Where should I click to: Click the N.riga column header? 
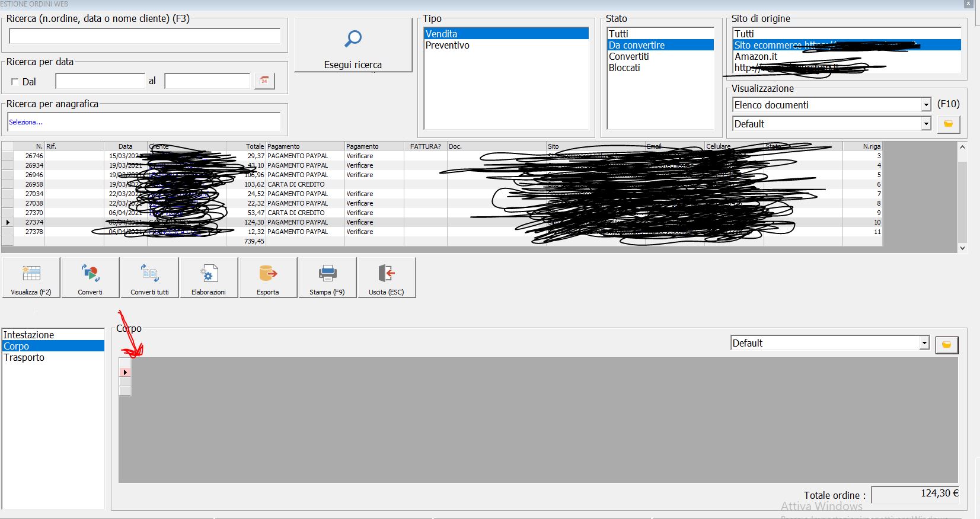click(x=863, y=146)
